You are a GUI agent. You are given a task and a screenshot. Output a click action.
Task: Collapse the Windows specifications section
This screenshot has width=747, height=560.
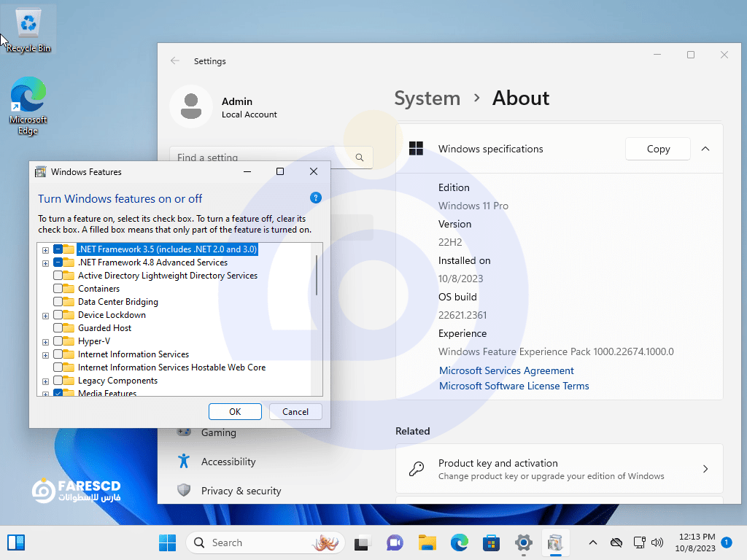[x=705, y=149]
